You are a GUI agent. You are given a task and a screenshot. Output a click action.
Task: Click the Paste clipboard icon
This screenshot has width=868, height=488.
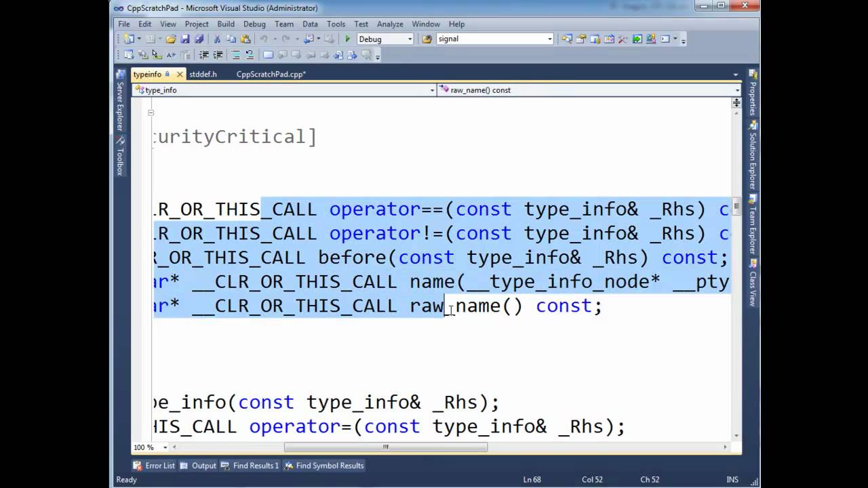tap(245, 39)
